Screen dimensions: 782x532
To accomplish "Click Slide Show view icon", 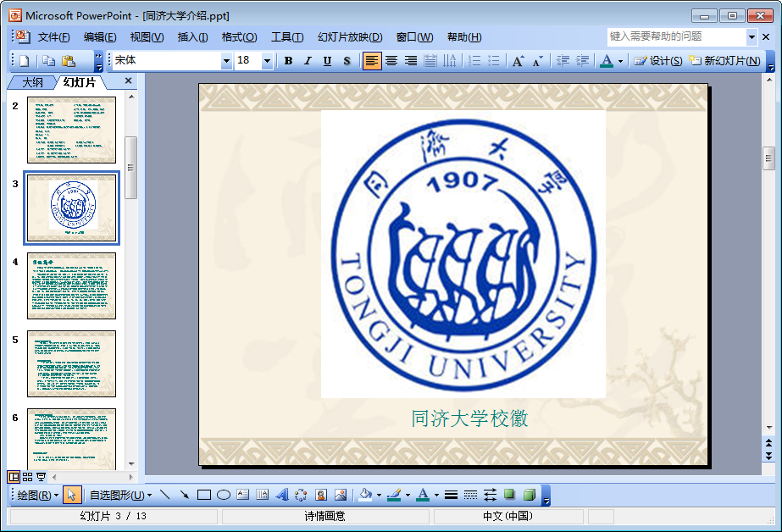I will click(41, 477).
